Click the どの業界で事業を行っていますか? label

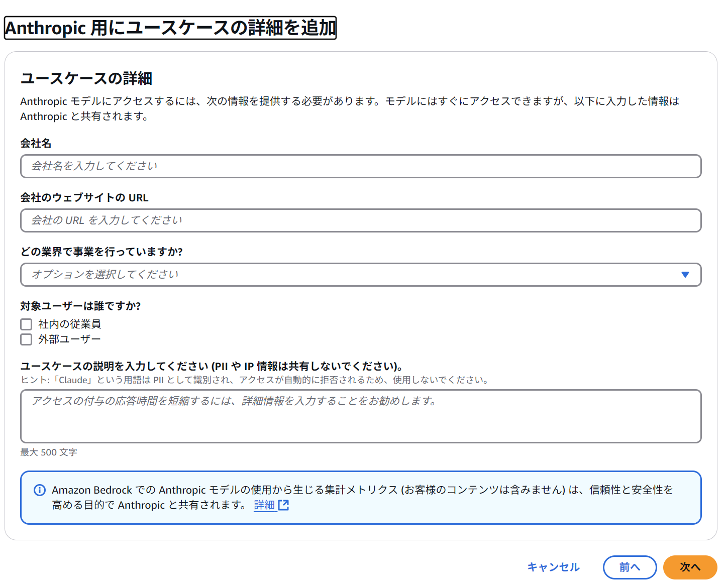click(101, 252)
